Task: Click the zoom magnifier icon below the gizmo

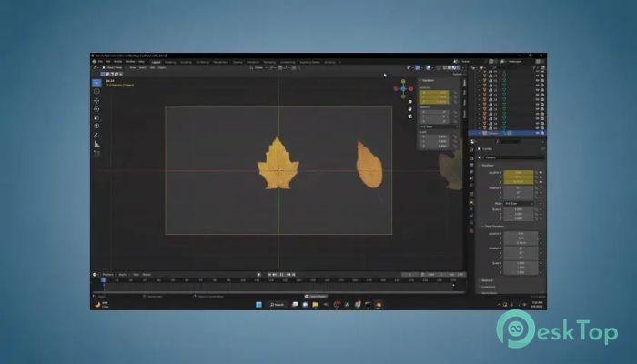Action: point(409,102)
